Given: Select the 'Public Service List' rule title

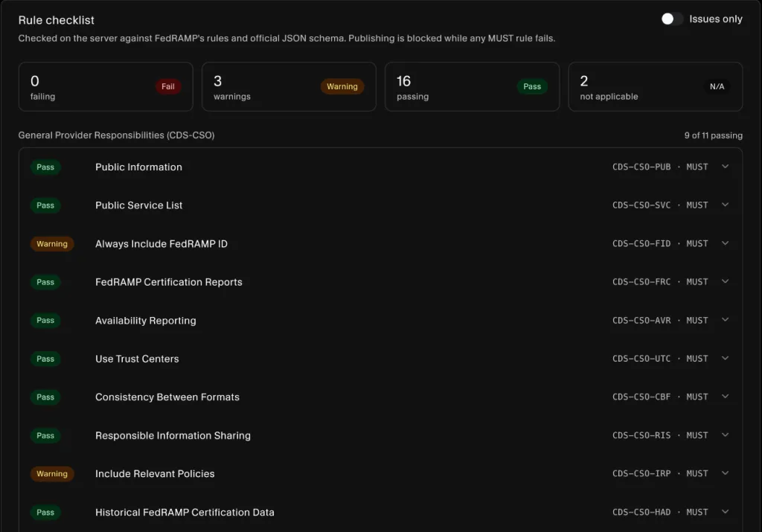Looking at the screenshot, I should coord(139,205).
